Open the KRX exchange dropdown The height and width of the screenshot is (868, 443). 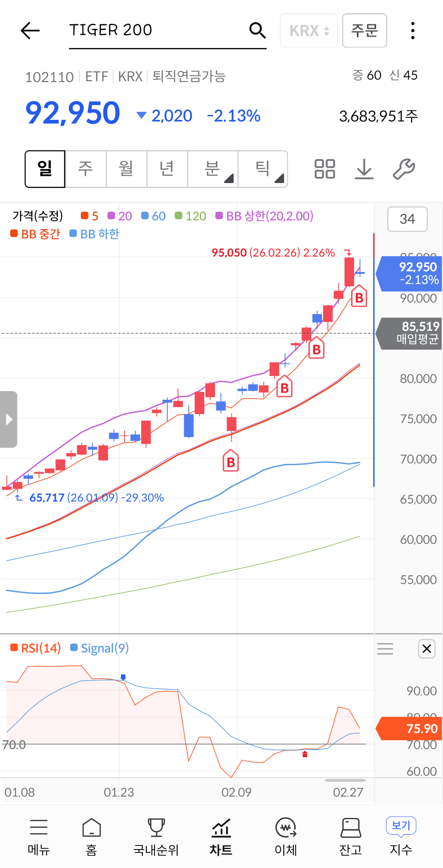click(309, 30)
